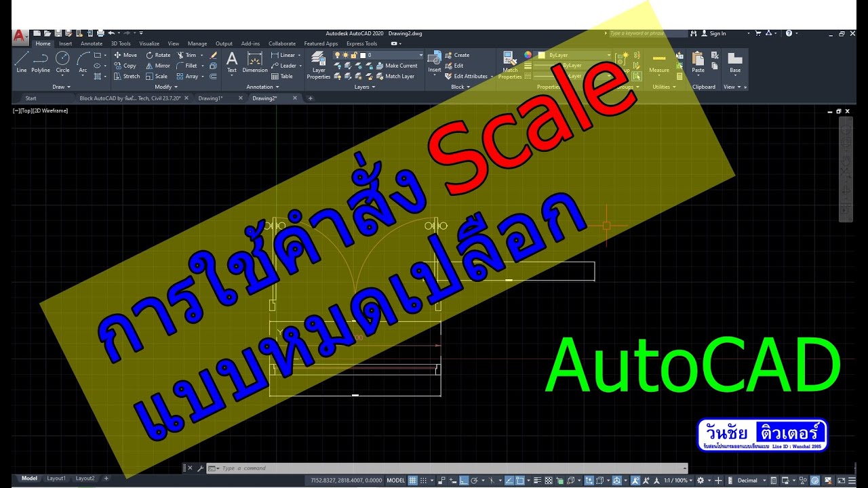Open the Measure utility

(x=659, y=62)
